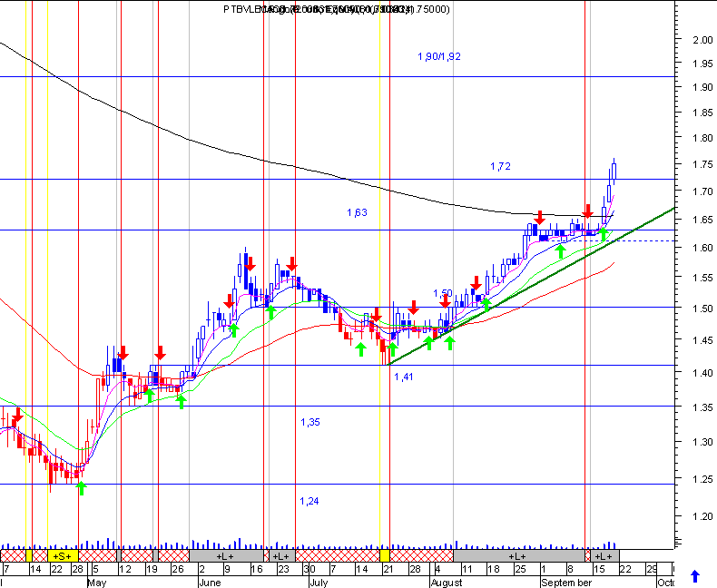The height and width of the screenshot is (588, 717).
Task: Click the blue 1,24 level label
Action: coord(309,501)
